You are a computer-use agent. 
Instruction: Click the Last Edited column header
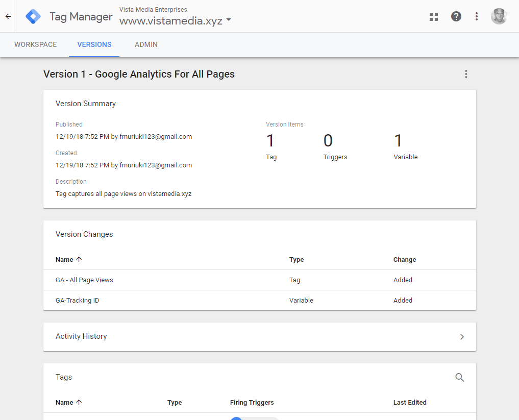pos(410,403)
